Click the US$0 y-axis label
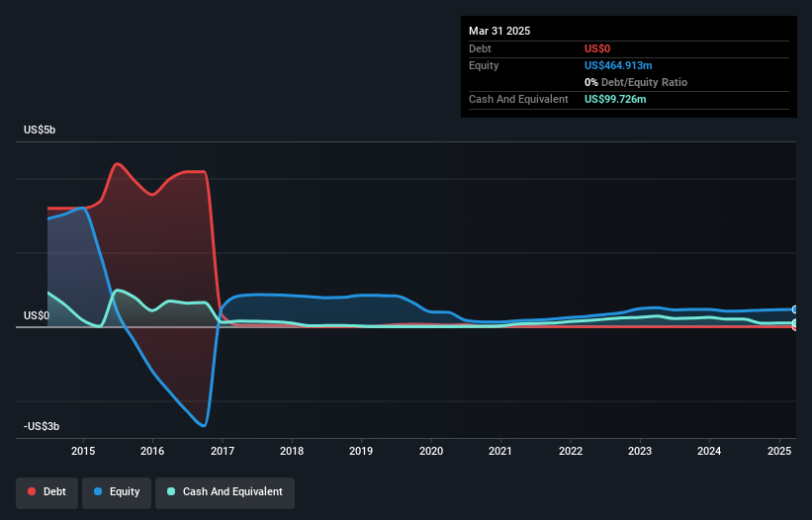 37,315
